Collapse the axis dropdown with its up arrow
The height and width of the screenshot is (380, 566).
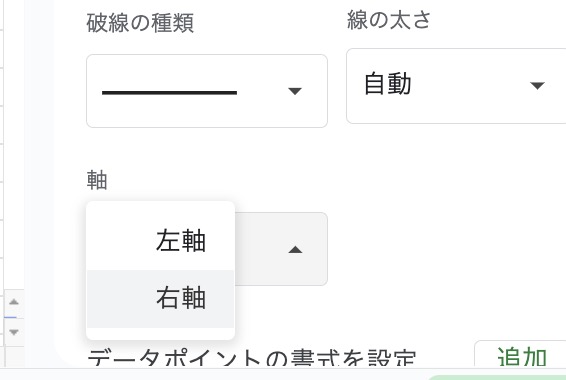[x=295, y=249]
